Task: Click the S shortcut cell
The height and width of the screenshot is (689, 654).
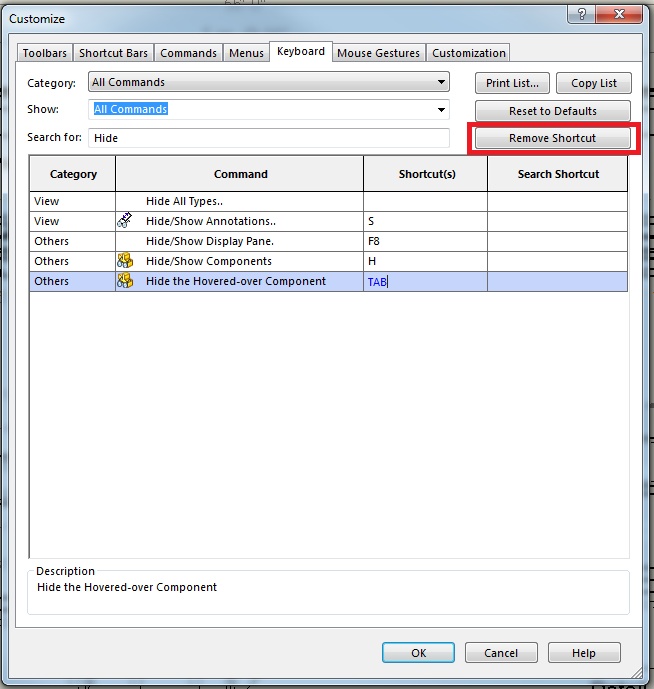Action: point(425,221)
